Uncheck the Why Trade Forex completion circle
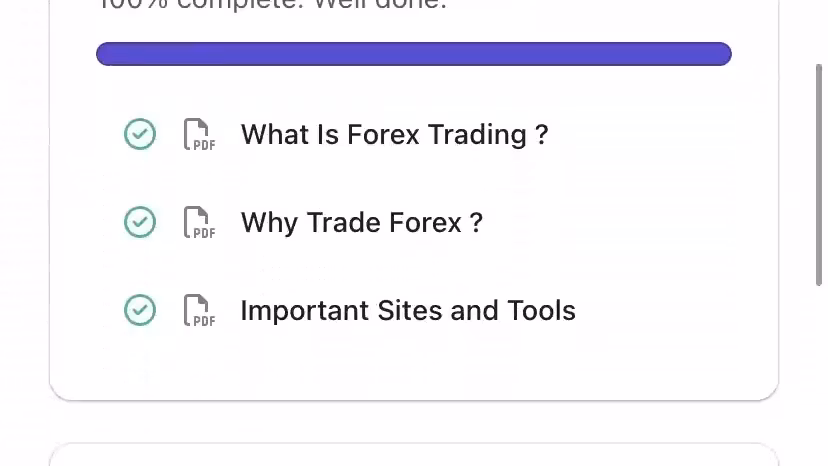The image size is (828, 466). pyautogui.click(x=140, y=222)
